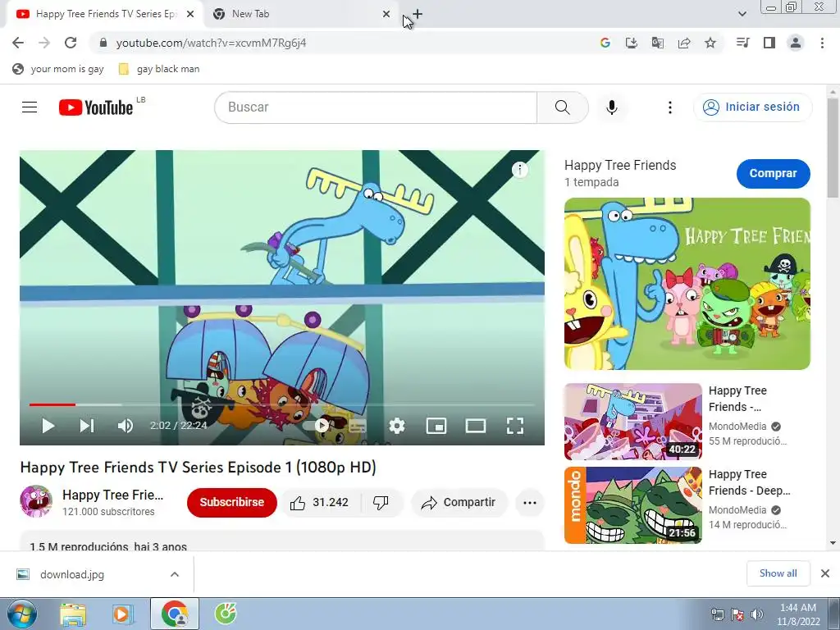The width and height of the screenshot is (840, 630).
Task: Open a new browser tab with plus
Action: pyautogui.click(x=418, y=14)
